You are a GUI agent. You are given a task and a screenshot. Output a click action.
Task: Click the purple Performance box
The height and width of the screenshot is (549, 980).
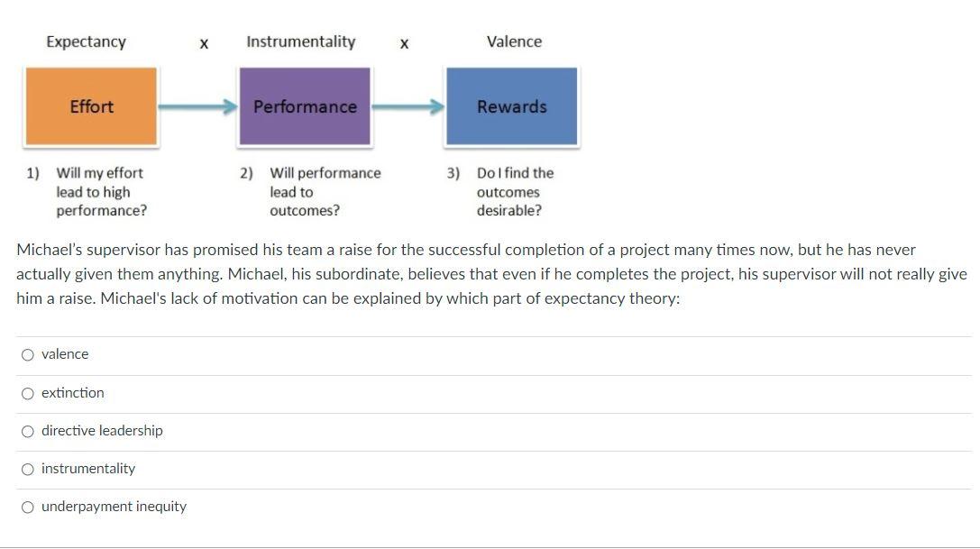[305, 106]
